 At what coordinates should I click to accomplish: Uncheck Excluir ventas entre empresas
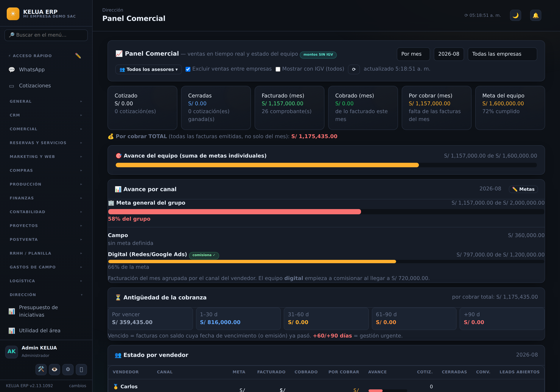click(188, 69)
